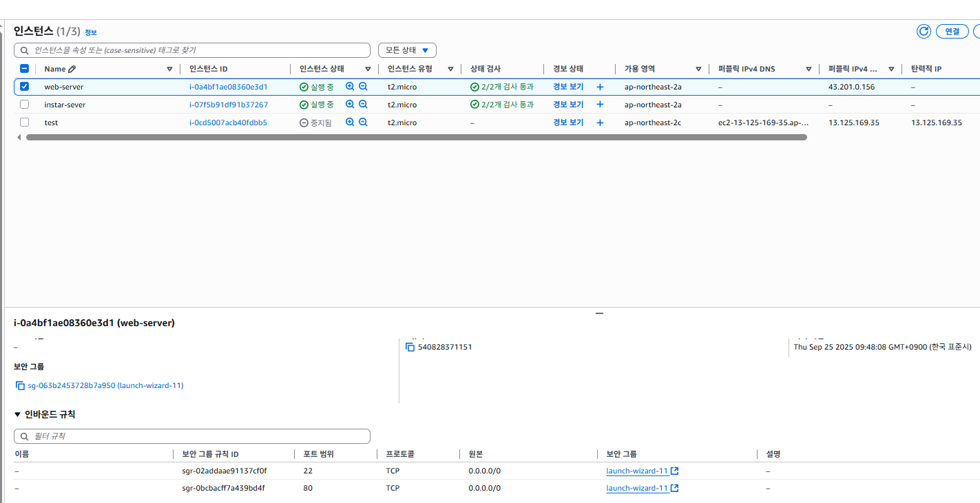Zoom in icon for test row
980x503 pixels.
click(350, 122)
